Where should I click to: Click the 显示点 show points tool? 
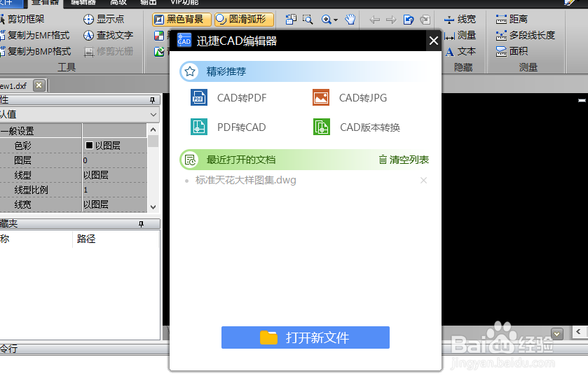[x=104, y=19]
